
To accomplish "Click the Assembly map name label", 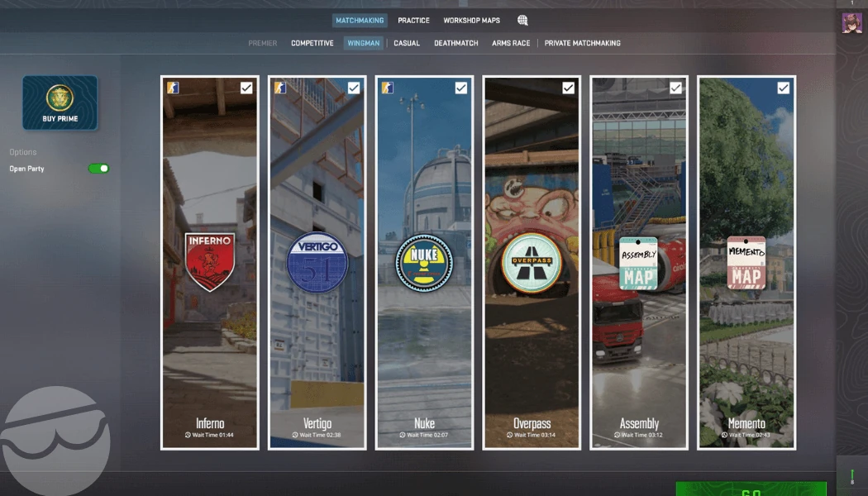I will pyautogui.click(x=639, y=423).
